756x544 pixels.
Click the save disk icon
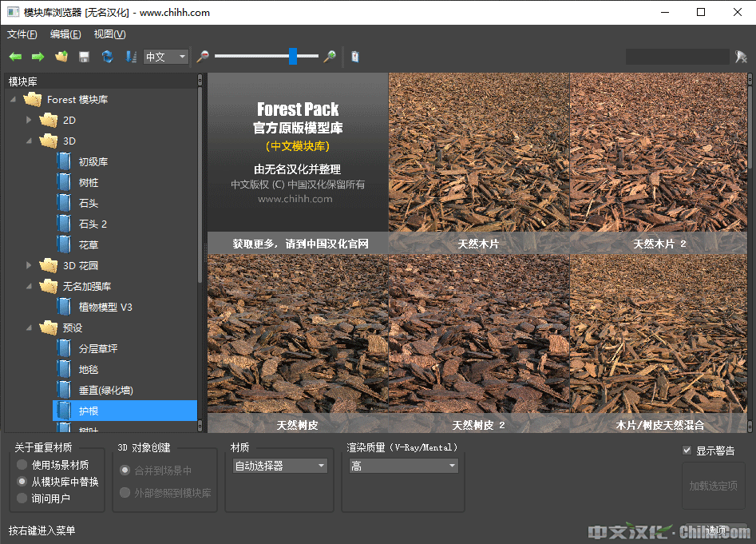(84, 57)
